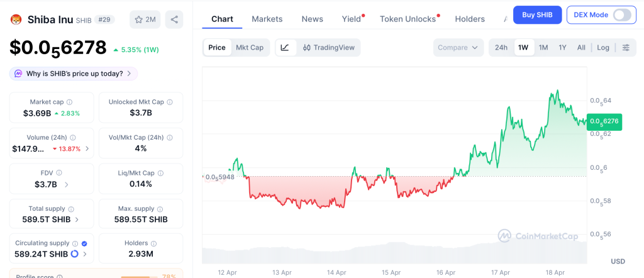Expand the FDV details chevron
This screenshot has height=278, width=644.
click(x=67, y=184)
